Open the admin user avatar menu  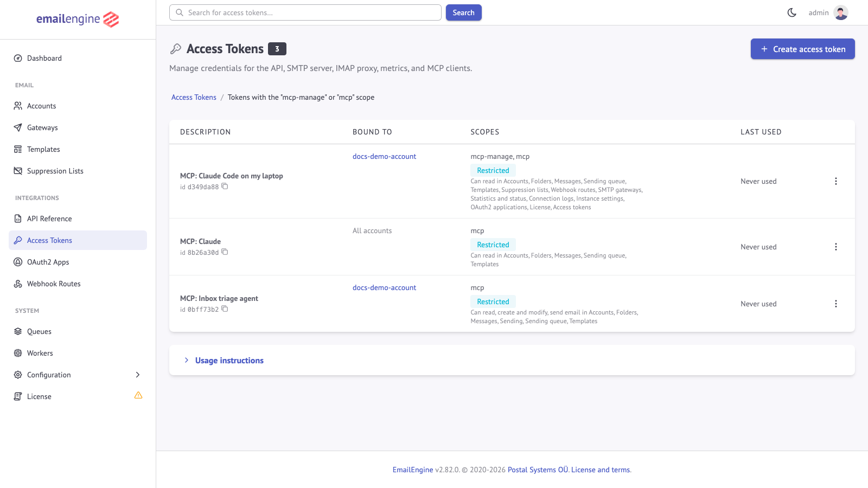(841, 12)
